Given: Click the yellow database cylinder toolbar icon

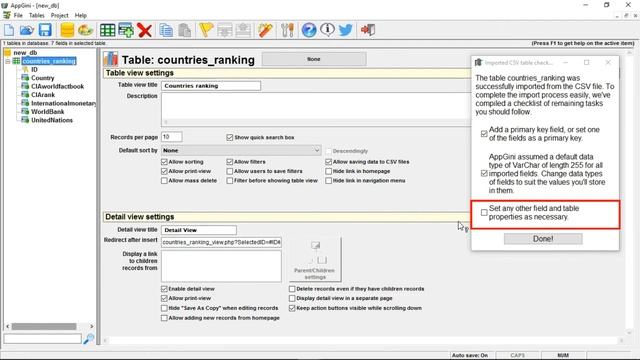Looking at the screenshot, I should point(67,30).
